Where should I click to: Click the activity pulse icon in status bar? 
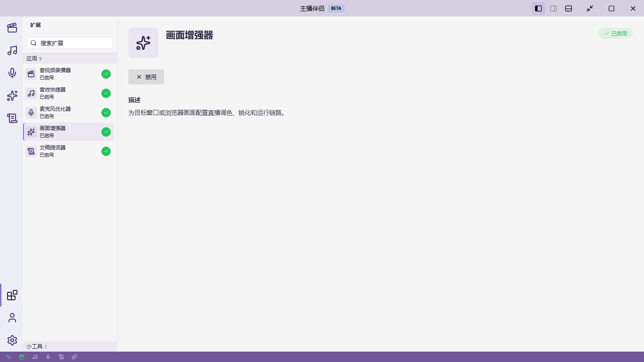click(x=8, y=357)
